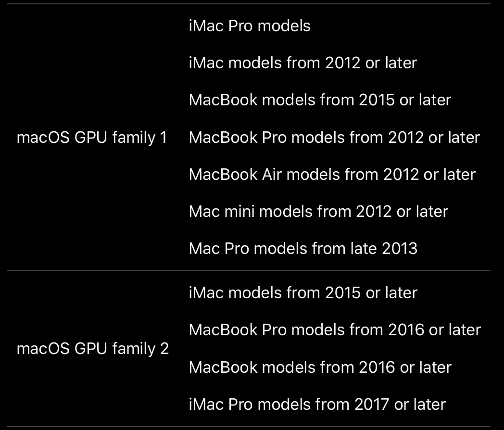Click 'MacBook models from 2016 or later'

[x=320, y=367]
